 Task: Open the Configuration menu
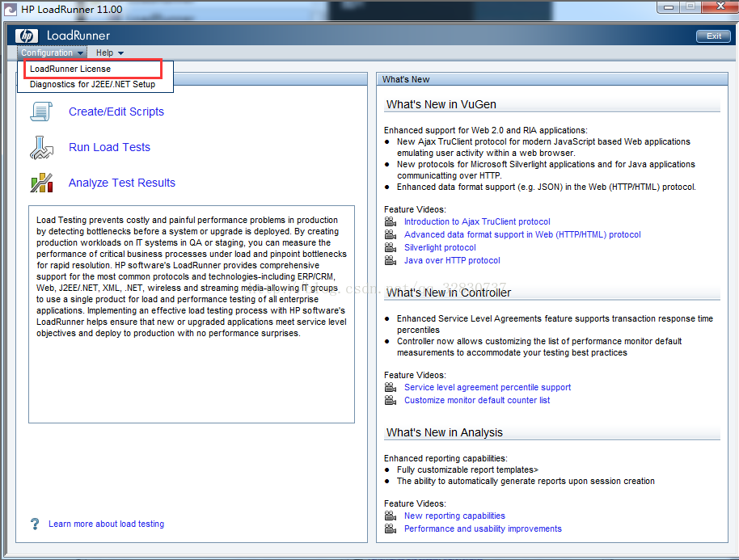[x=52, y=53]
